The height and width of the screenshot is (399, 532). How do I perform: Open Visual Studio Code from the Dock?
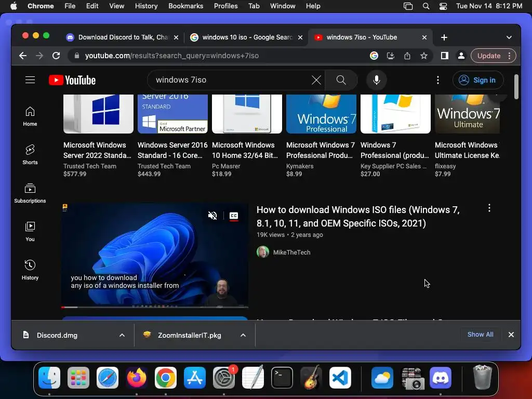(340, 378)
